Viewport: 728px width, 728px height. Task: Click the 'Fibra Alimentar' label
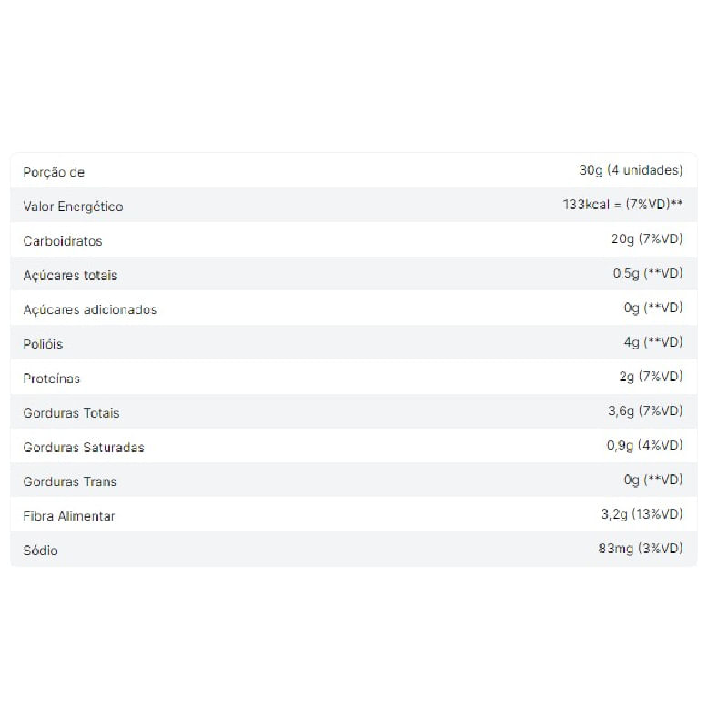69,516
